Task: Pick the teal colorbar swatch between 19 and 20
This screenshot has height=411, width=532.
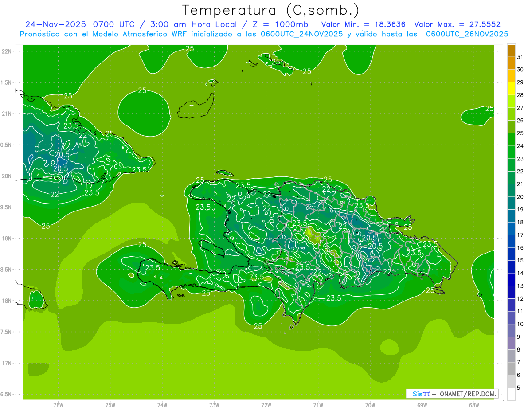Action: [511, 203]
